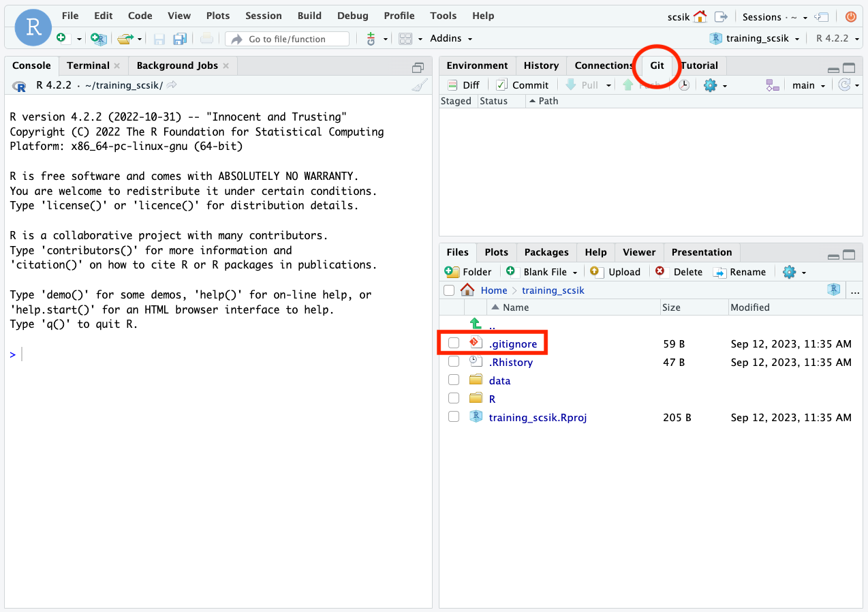Open the training_scsik project dropdown

[x=755, y=39]
